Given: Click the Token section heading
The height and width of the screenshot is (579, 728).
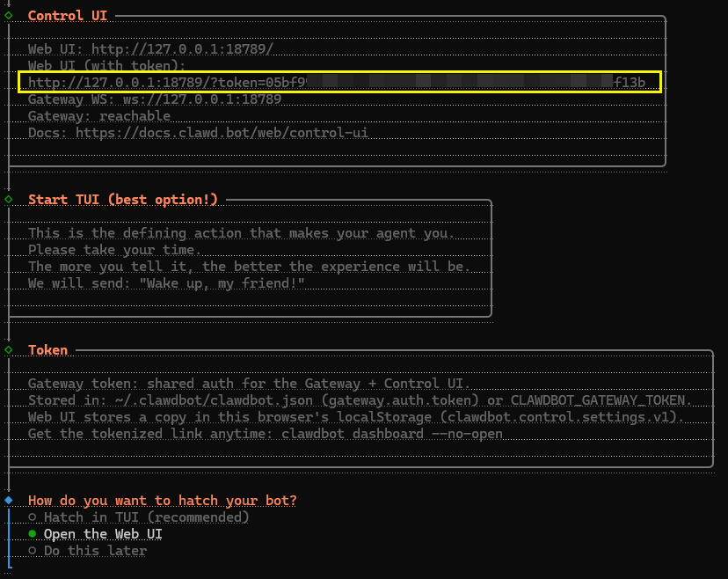Looking at the screenshot, I should click(47, 349).
